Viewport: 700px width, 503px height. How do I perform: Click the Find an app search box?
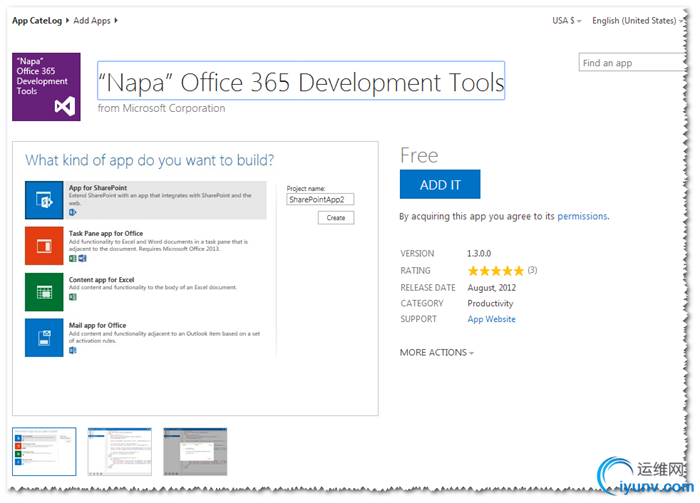tap(630, 63)
